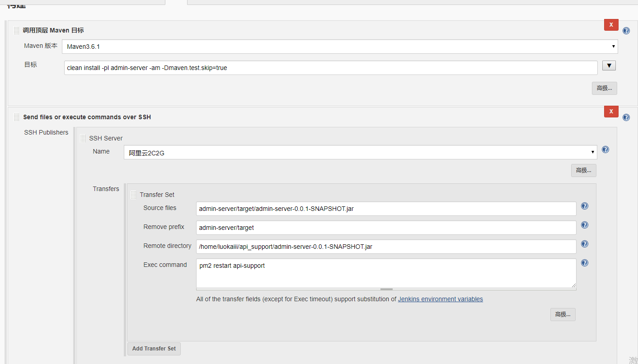This screenshot has width=638, height=364.
Task: Grab the Transfer Set drag handle
Action: [133, 195]
